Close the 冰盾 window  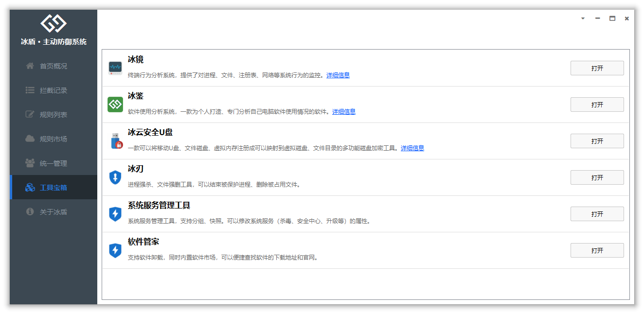click(x=626, y=18)
